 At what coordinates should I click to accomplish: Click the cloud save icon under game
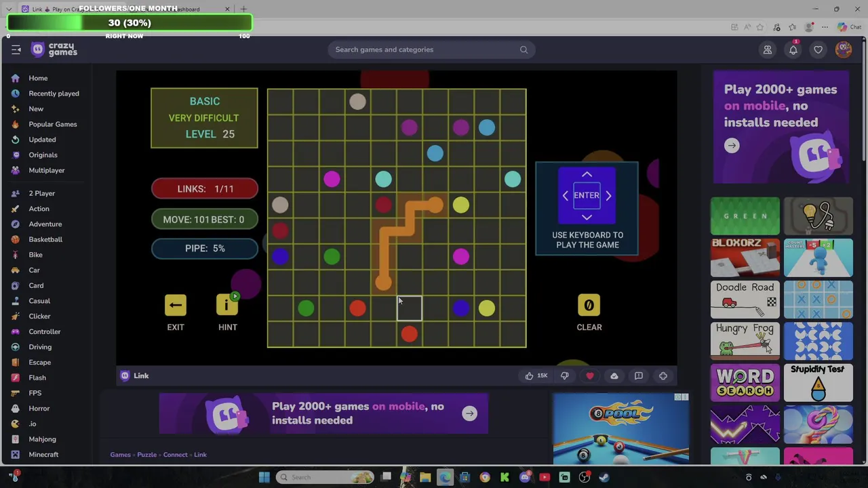pyautogui.click(x=614, y=375)
